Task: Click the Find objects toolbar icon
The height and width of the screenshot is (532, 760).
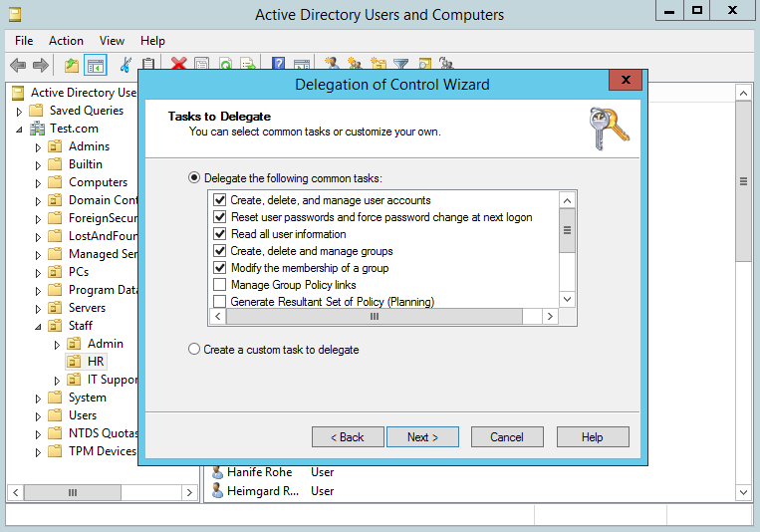Action: pos(424,64)
